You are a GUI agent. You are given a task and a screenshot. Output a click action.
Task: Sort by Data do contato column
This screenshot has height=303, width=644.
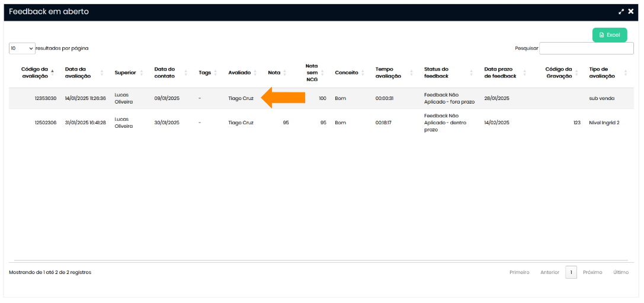pyautogui.click(x=165, y=73)
